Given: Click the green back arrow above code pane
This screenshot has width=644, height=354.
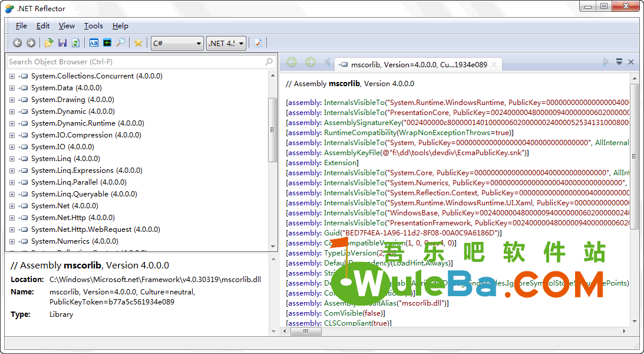Looking at the screenshot, I should 292,62.
